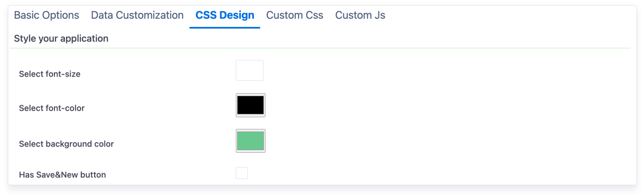Click the "Select font-color" label text

52,108
